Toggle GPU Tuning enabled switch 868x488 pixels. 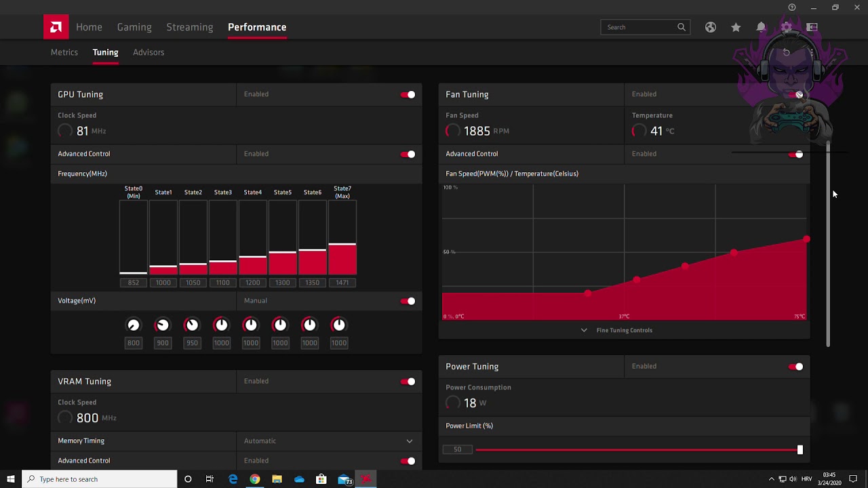[408, 95]
